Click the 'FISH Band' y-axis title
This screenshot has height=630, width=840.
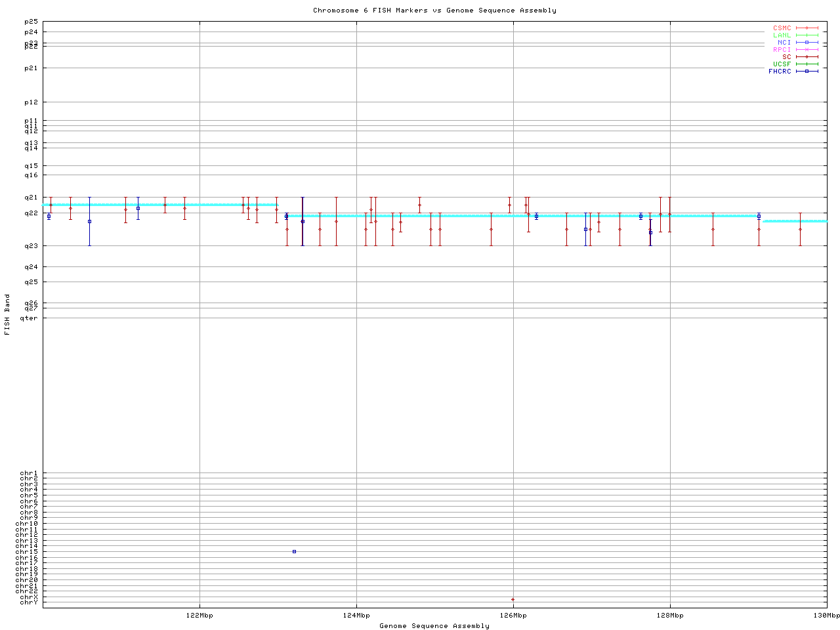8,314
